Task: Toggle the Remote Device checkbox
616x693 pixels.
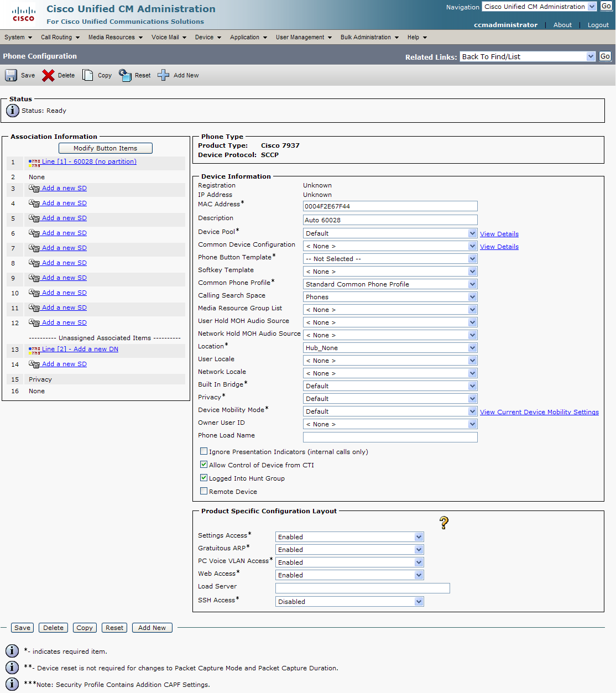Action: (203, 491)
